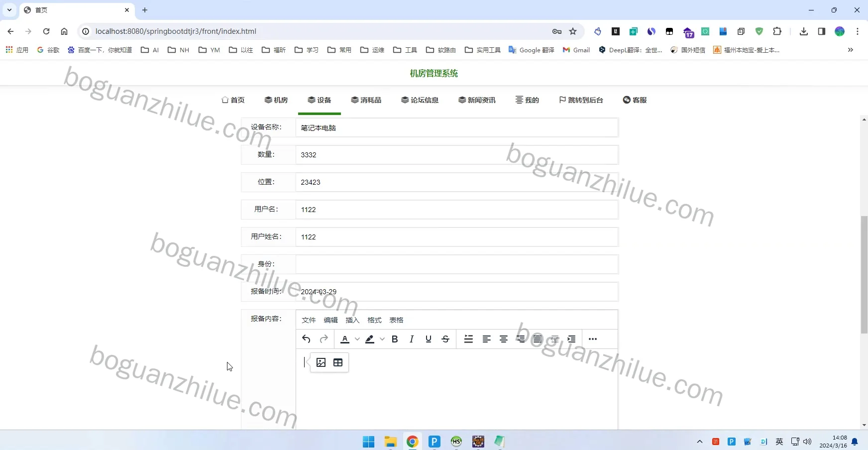Switch to the 机房 navigation tab
This screenshot has height=450, width=868.
(x=276, y=100)
